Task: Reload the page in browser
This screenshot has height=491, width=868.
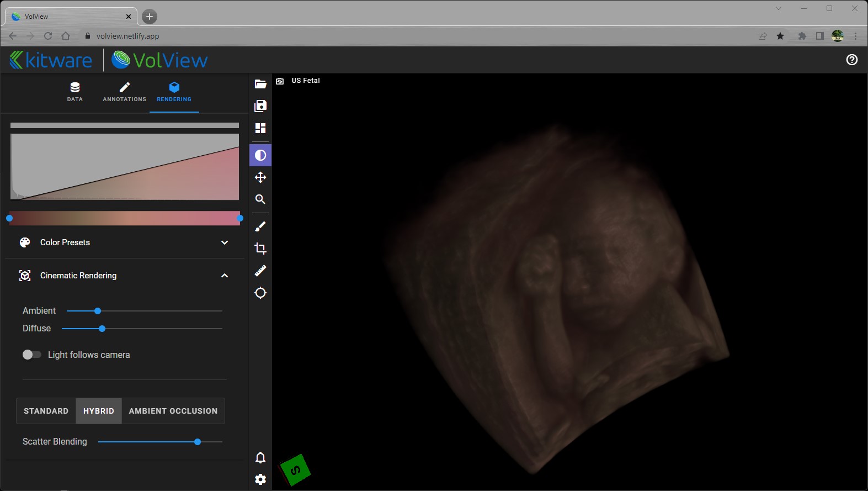Action: 48,36
